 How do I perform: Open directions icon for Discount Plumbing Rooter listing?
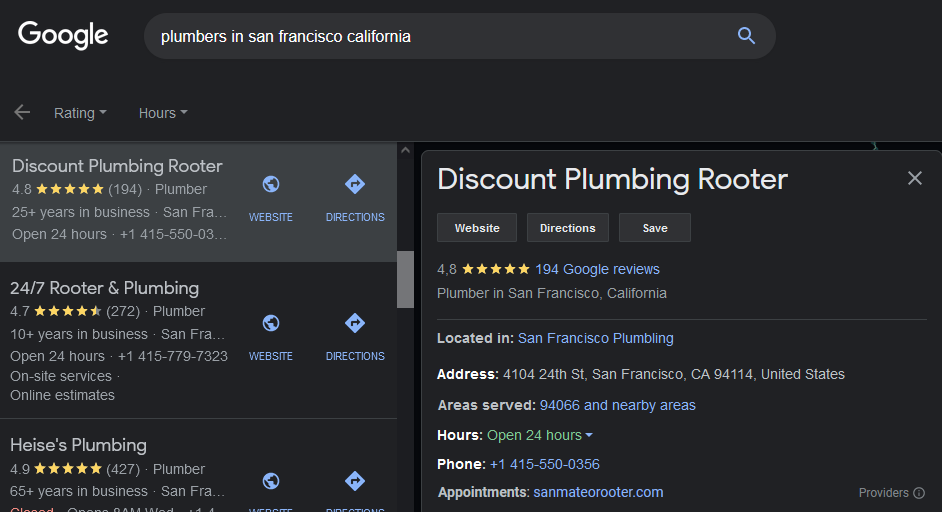pyautogui.click(x=355, y=184)
